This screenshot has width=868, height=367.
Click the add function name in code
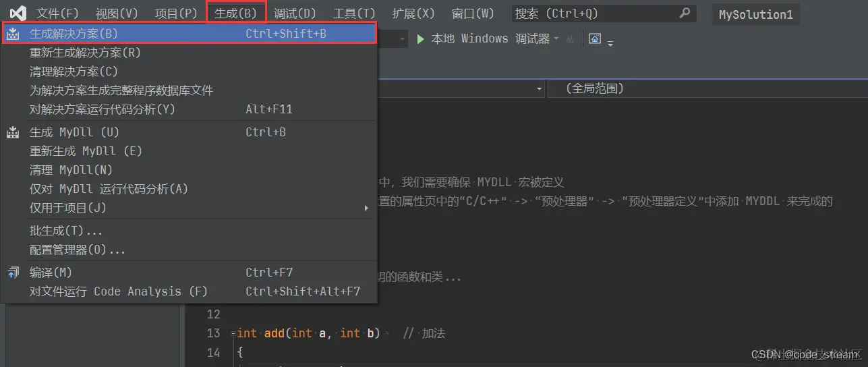(x=274, y=333)
